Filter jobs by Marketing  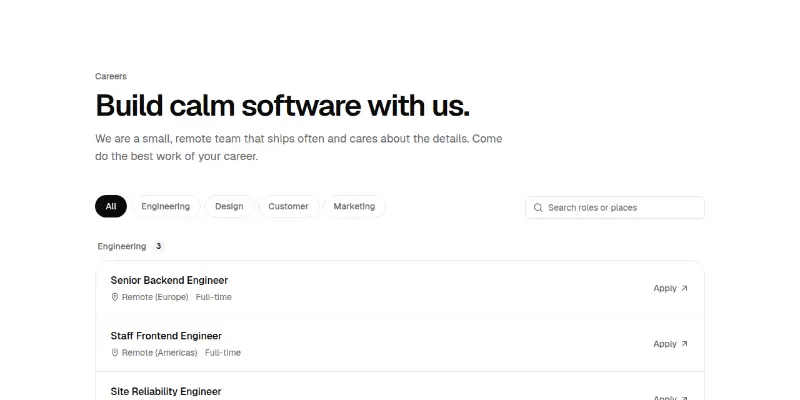354,206
